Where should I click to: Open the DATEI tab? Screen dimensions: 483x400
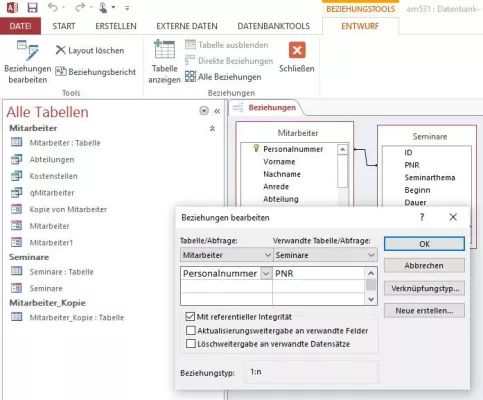click(20, 26)
